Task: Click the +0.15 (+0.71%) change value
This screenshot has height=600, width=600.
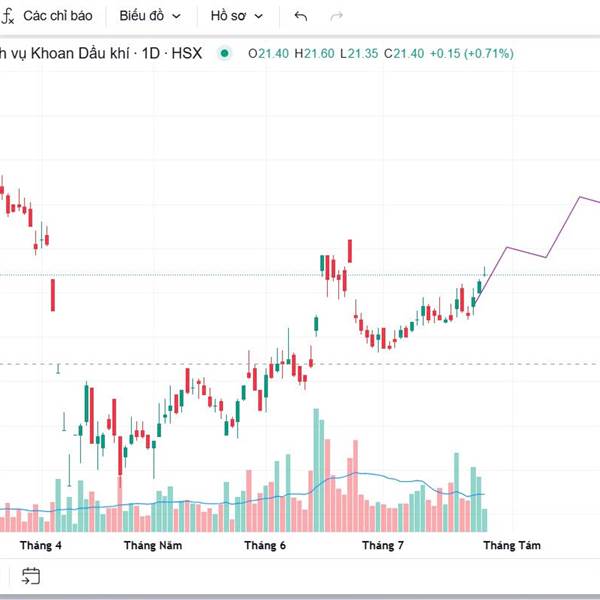Action: (471, 53)
